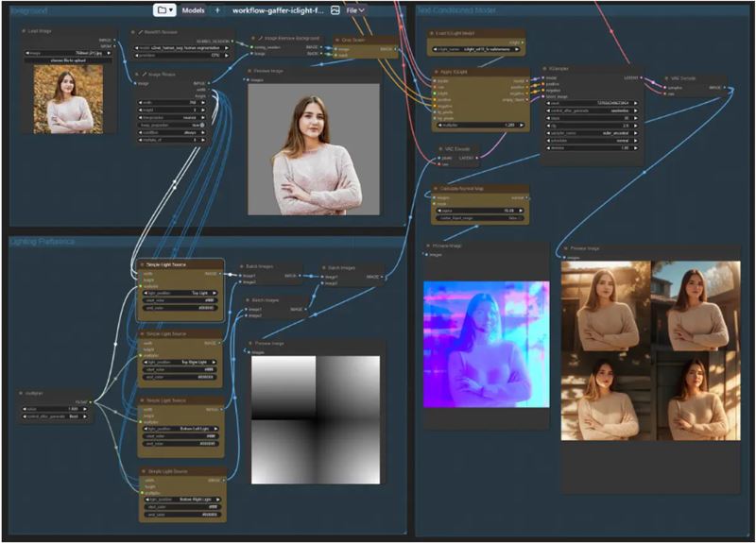Click the graph icon beside workflow title
This screenshot has width=756, height=543.
pos(335,10)
